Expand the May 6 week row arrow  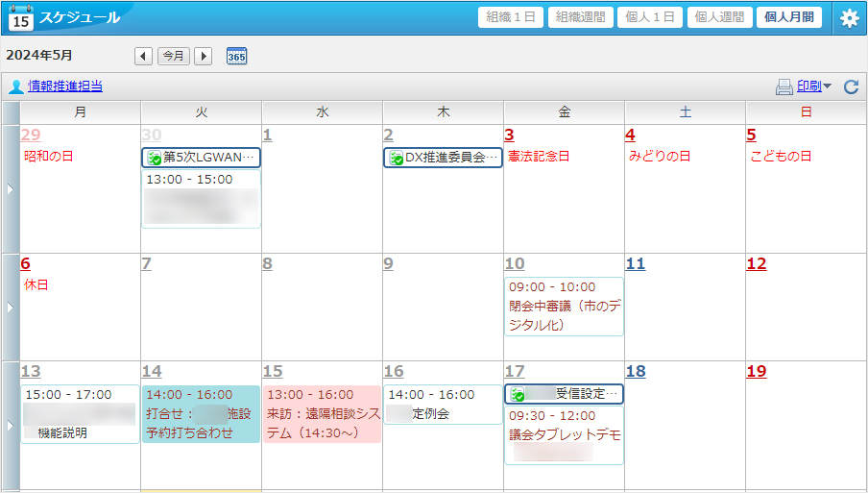pyautogui.click(x=11, y=308)
